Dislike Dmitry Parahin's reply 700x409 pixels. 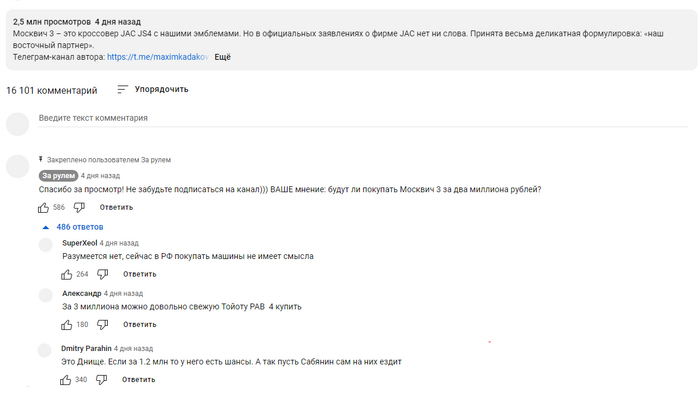[101, 380]
